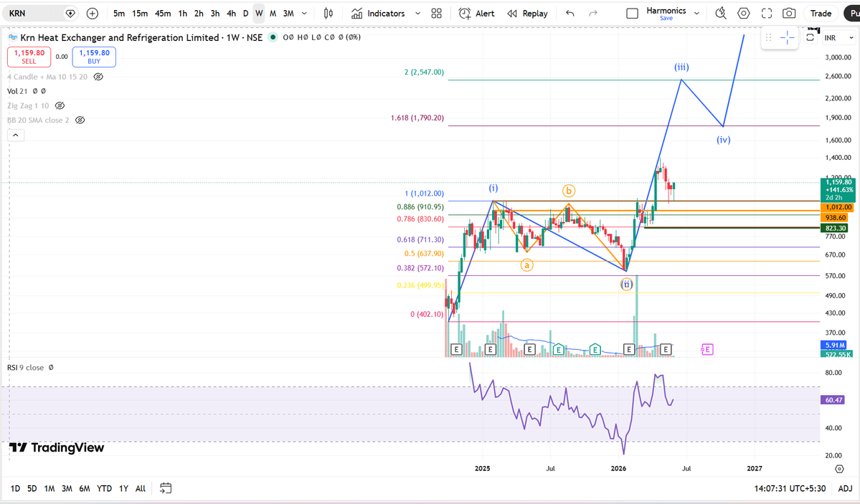Open the go-to-date calendar icon

tap(166, 488)
